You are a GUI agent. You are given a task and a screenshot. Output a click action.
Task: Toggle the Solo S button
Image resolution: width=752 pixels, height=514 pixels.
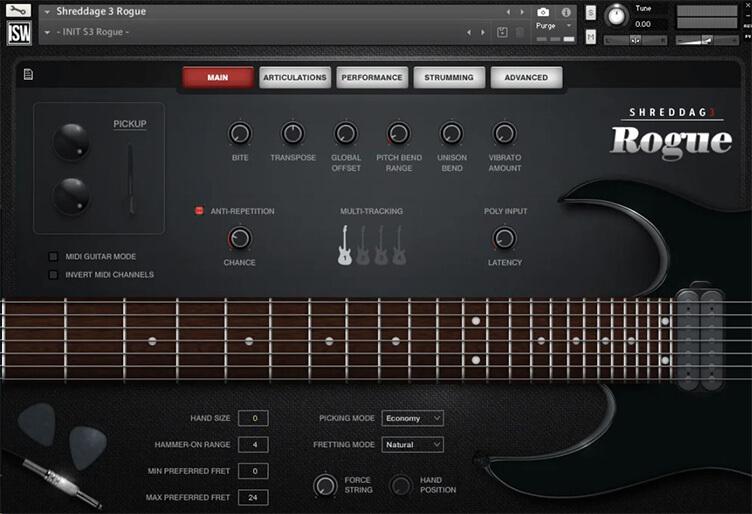tap(591, 13)
